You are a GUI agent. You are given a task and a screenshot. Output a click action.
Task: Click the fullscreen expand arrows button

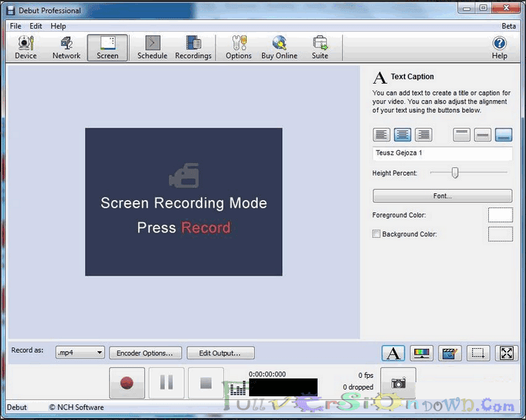pyautogui.click(x=507, y=353)
